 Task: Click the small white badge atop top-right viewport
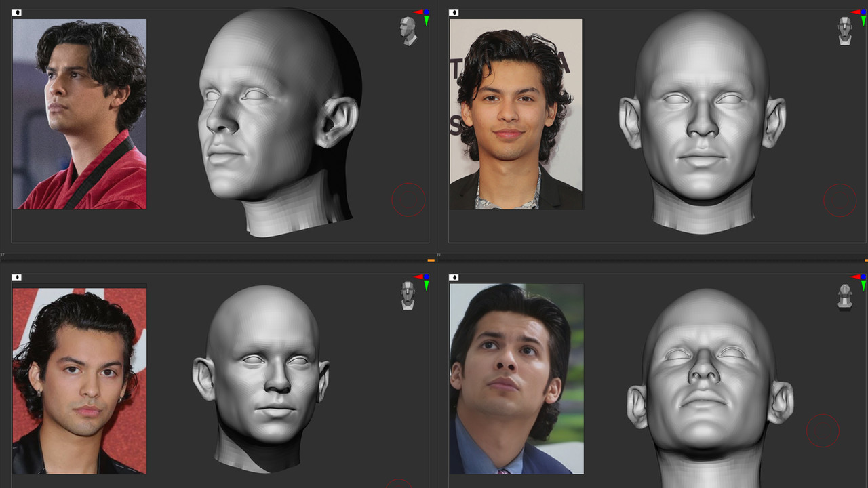click(454, 12)
